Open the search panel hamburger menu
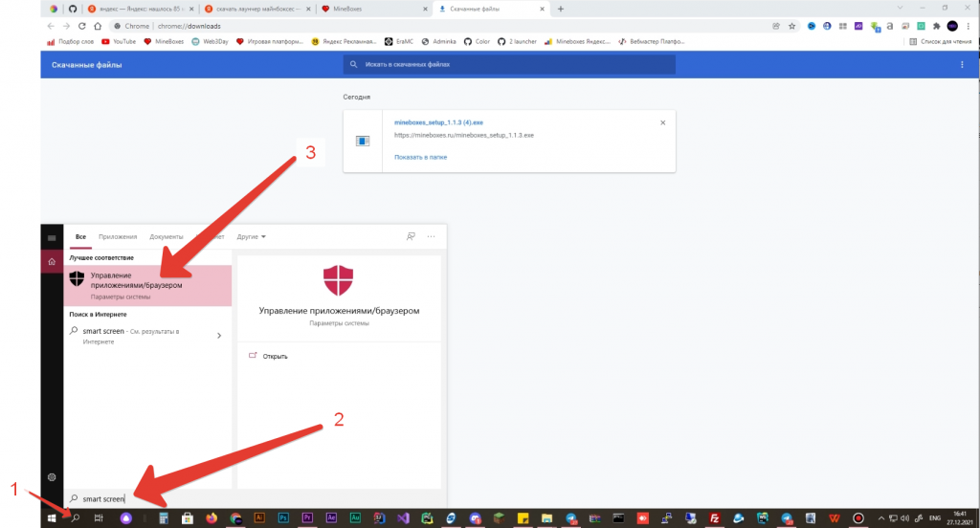Viewport: 980px width, 528px height. point(52,236)
